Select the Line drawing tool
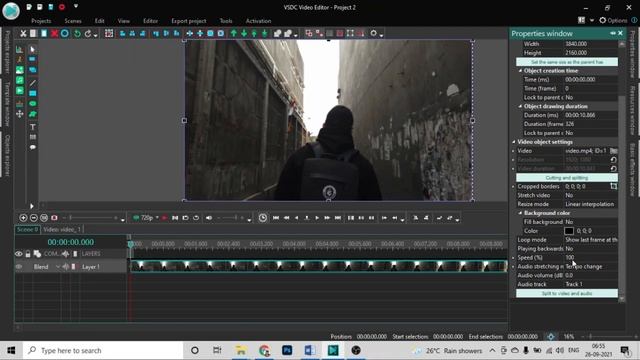Screen dimensions: 640x360 [33, 83]
